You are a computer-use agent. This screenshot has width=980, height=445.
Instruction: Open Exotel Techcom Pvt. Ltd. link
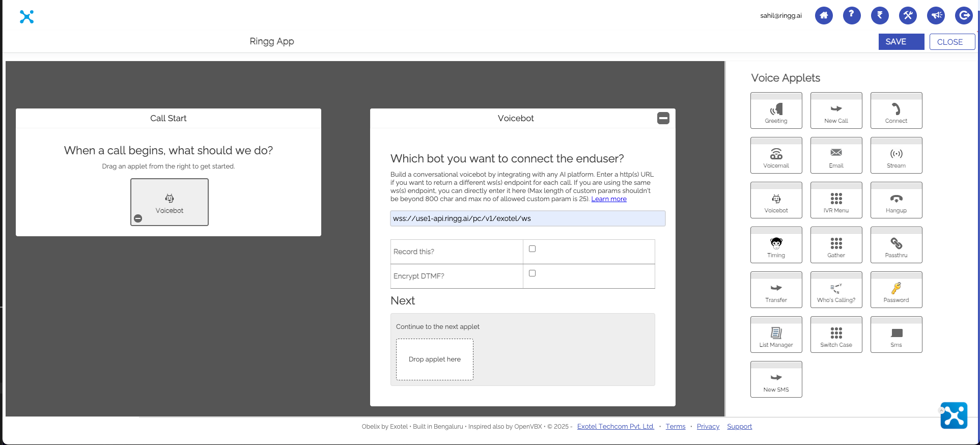pos(615,427)
